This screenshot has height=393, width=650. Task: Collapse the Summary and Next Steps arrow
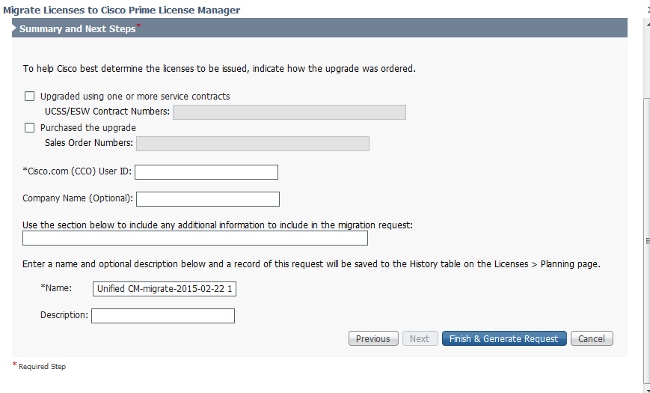click(15, 29)
